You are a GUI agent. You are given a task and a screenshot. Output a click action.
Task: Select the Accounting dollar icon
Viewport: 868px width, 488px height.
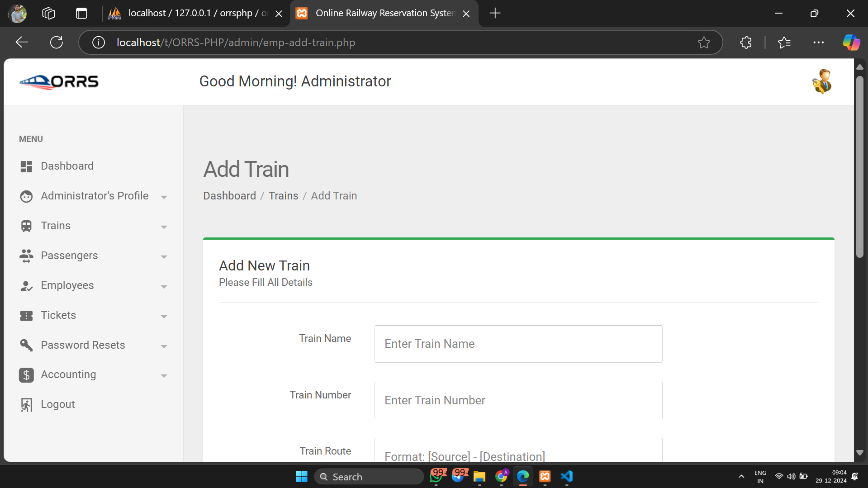click(26, 375)
